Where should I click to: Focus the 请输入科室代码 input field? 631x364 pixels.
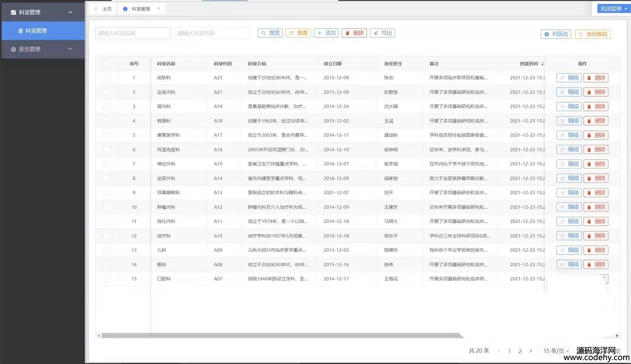click(x=212, y=33)
